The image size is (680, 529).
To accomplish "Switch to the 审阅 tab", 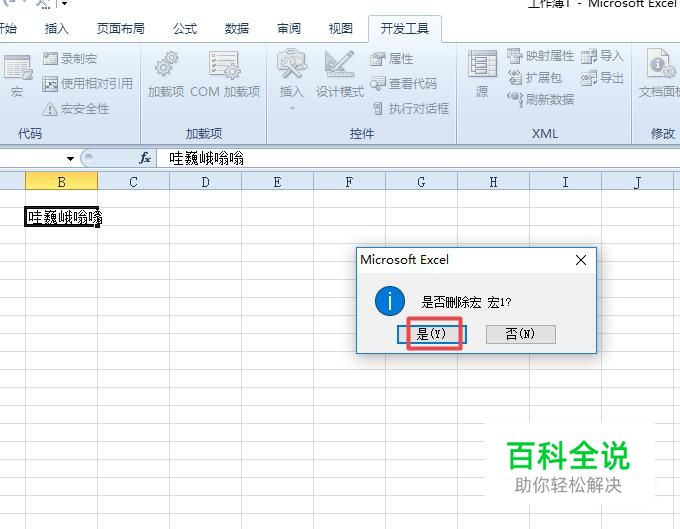I will coord(289,29).
